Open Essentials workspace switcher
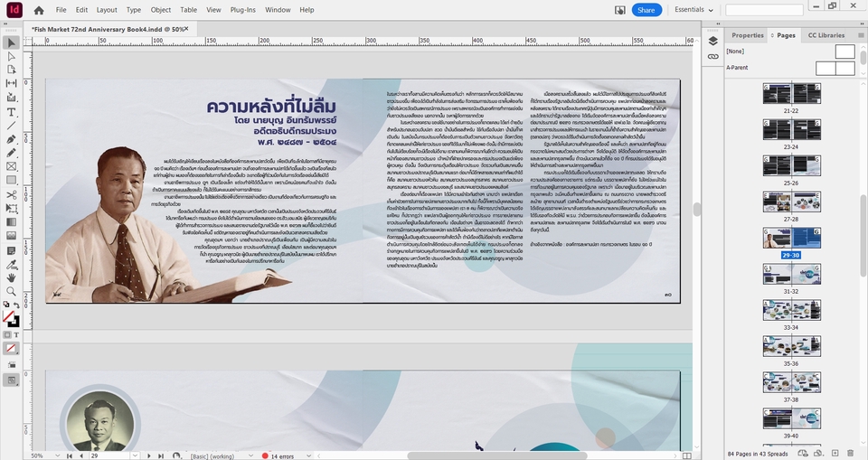 point(693,10)
